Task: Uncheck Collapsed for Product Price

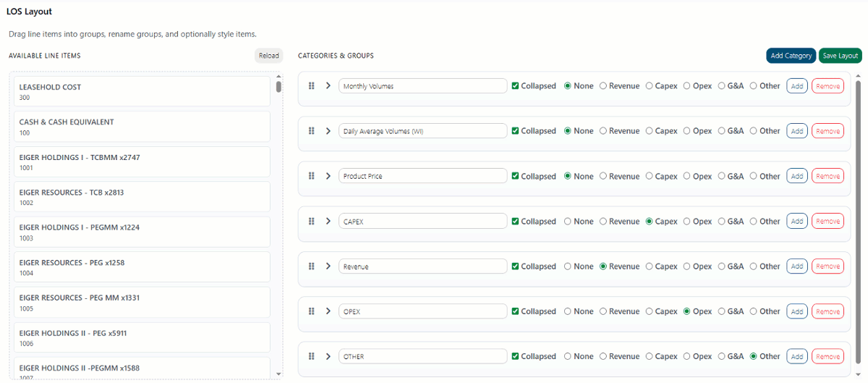Action: tap(515, 176)
